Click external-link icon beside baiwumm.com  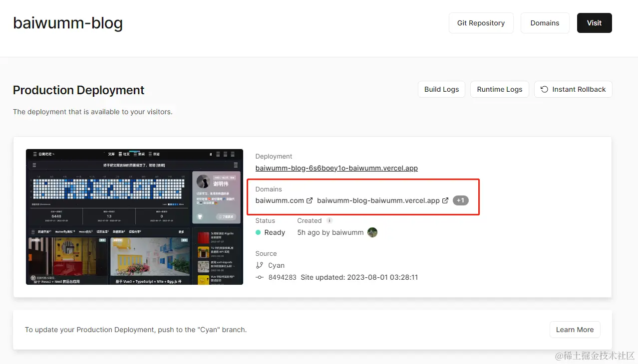point(310,200)
